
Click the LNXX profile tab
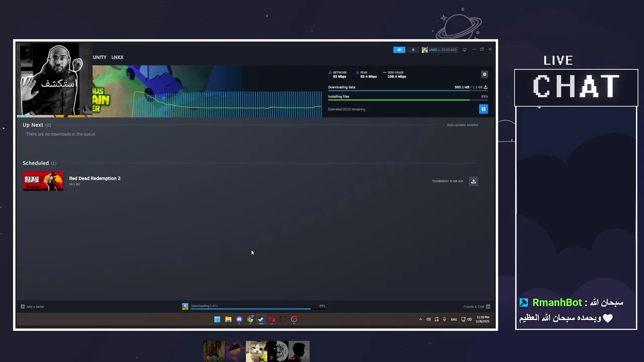(x=117, y=57)
